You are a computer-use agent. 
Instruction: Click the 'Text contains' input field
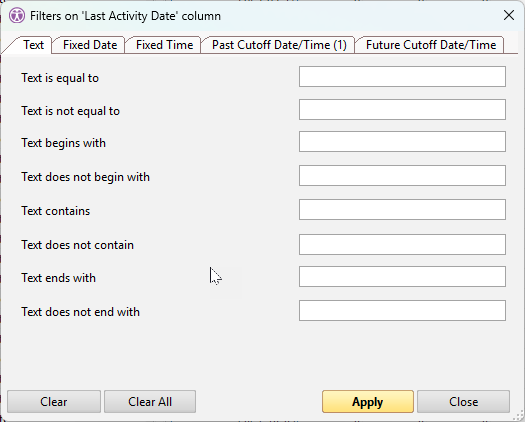point(402,209)
